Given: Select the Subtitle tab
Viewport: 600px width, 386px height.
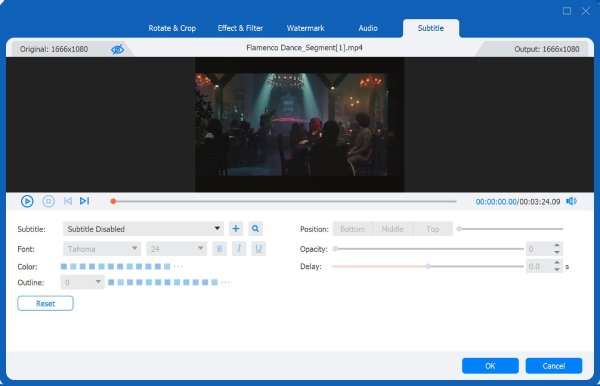Looking at the screenshot, I should click(431, 28).
